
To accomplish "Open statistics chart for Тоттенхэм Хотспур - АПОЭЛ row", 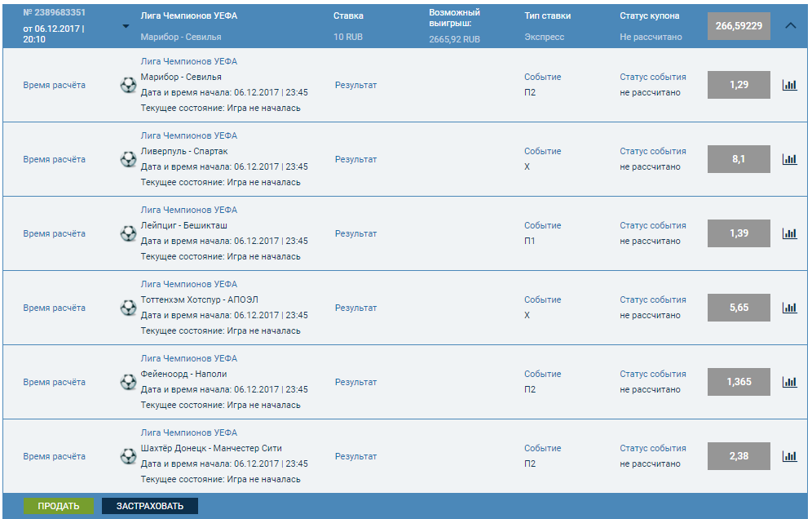I will pos(789,308).
